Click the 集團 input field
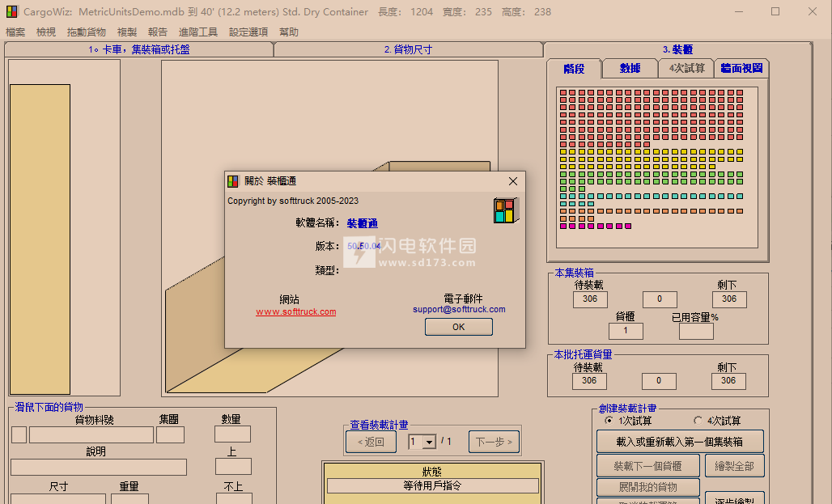Viewport: 832px width, 504px height. tap(170, 435)
